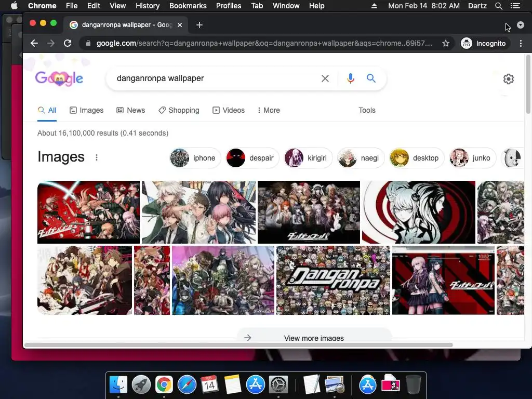Open Chrome's three-dot menu

point(521,43)
